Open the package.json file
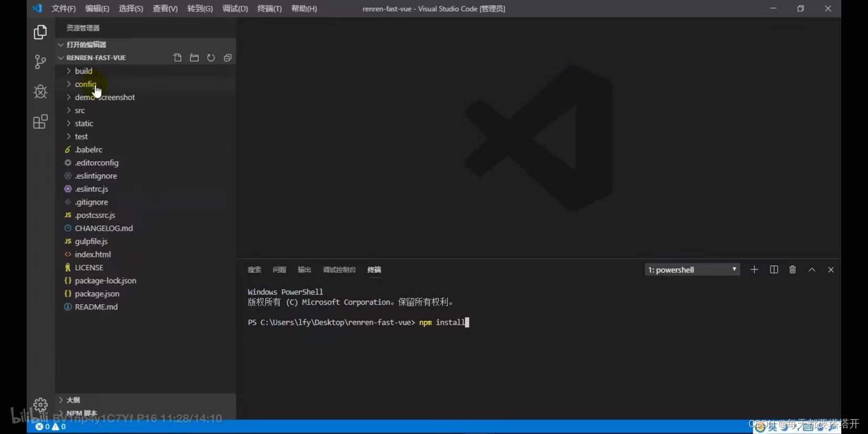 (x=146, y=294)
